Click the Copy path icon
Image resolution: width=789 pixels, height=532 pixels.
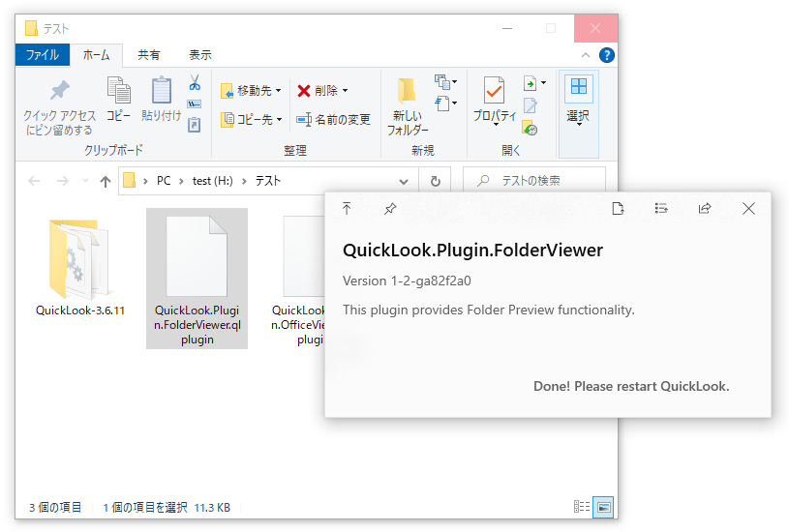coord(195,104)
